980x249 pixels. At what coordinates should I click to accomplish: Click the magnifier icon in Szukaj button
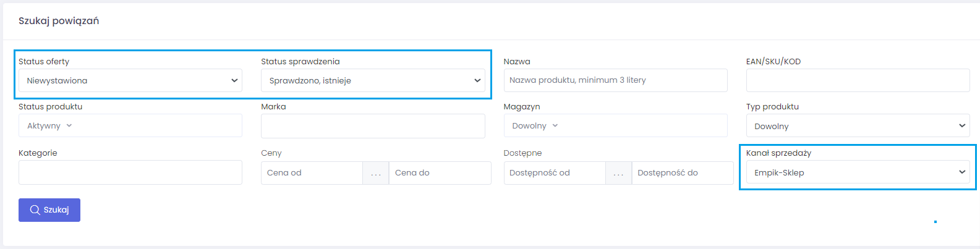click(35, 210)
